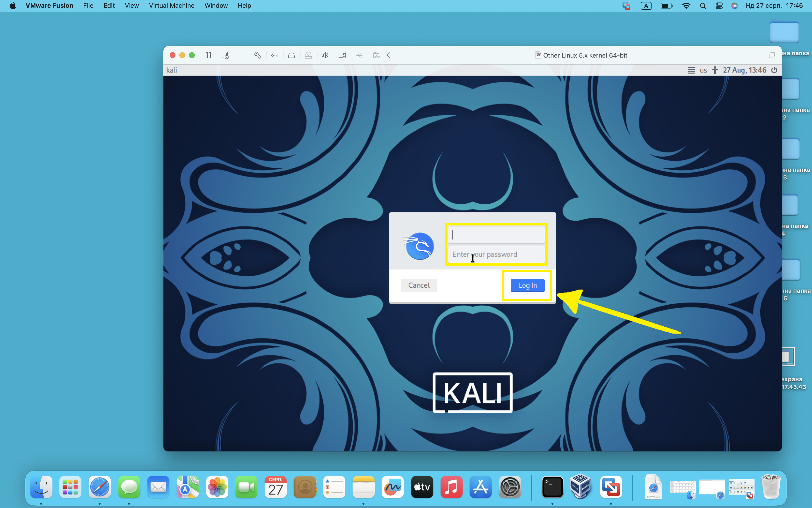Click the Kali dragon avatar in login dialog
Screen dimensions: 812x508
coord(418,246)
